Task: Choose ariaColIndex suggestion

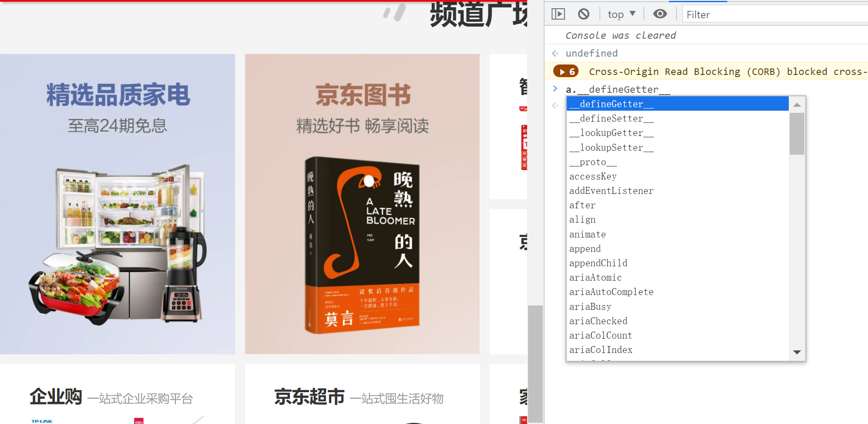Action: pos(677,349)
